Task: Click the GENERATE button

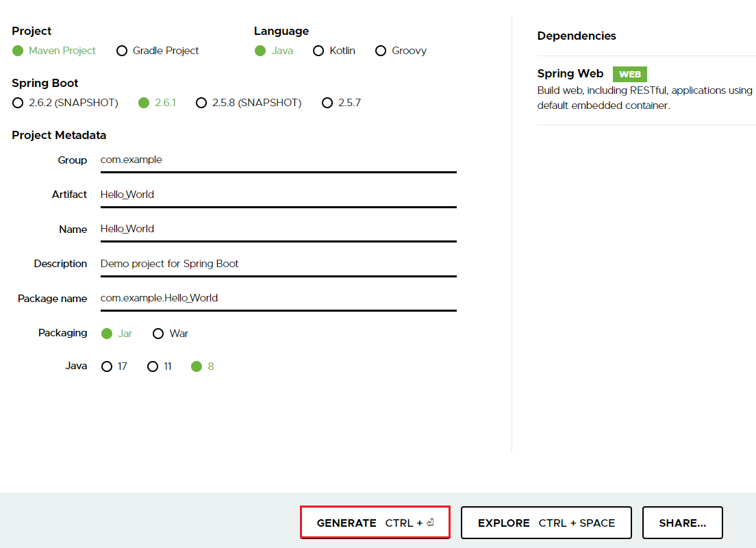Action: coord(375,523)
